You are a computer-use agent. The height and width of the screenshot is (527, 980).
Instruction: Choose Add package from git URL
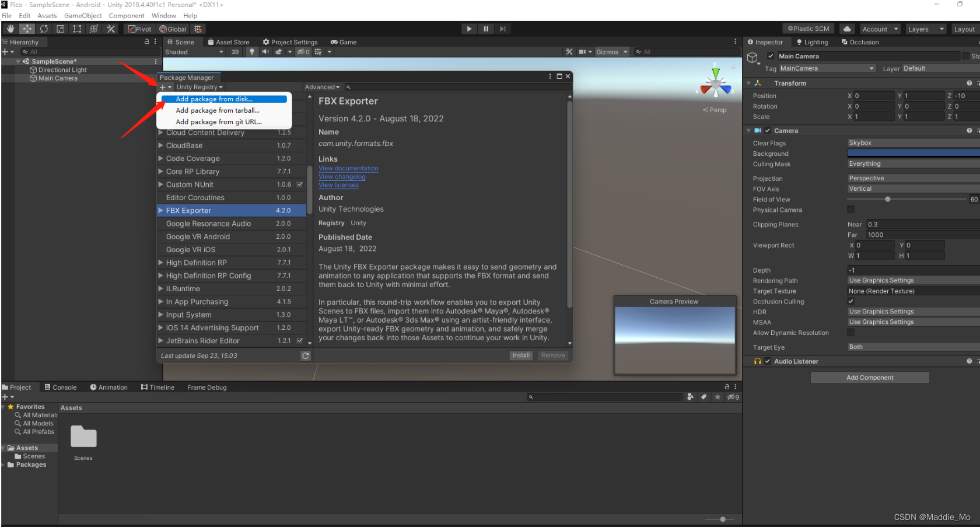tap(219, 122)
